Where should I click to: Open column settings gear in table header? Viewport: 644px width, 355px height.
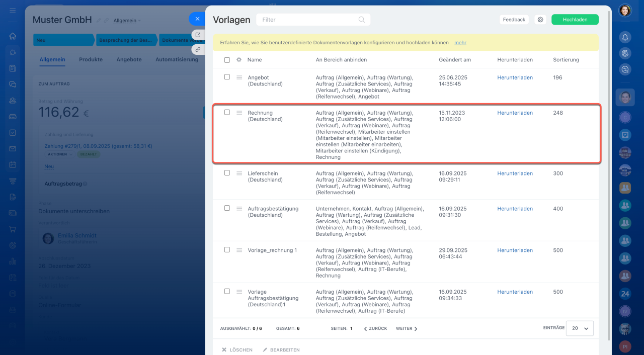click(x=239, y=60)
